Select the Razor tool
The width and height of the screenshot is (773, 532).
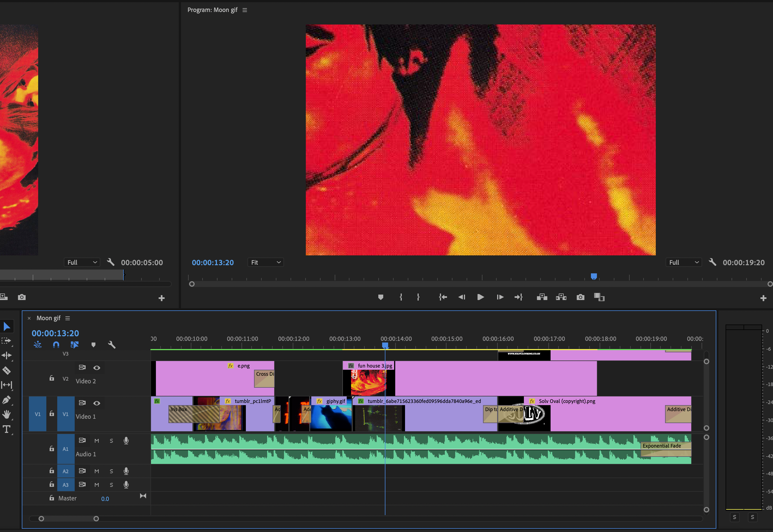coord(7,370)
